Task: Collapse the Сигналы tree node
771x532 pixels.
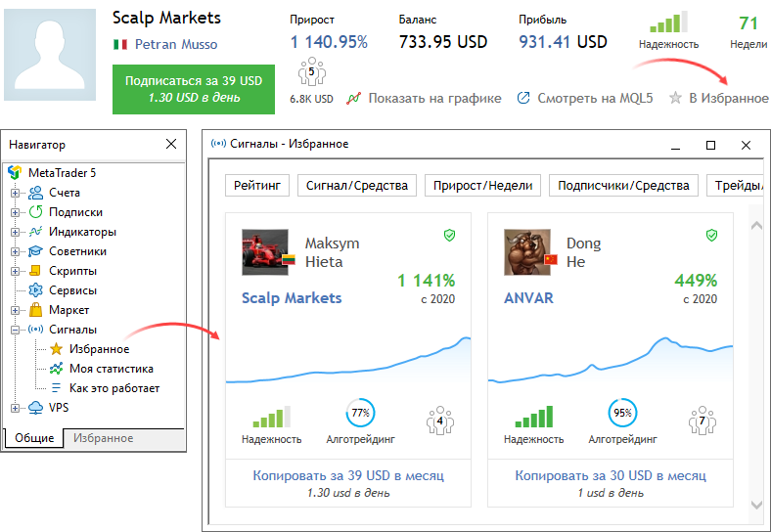Action: coord(16,330)
